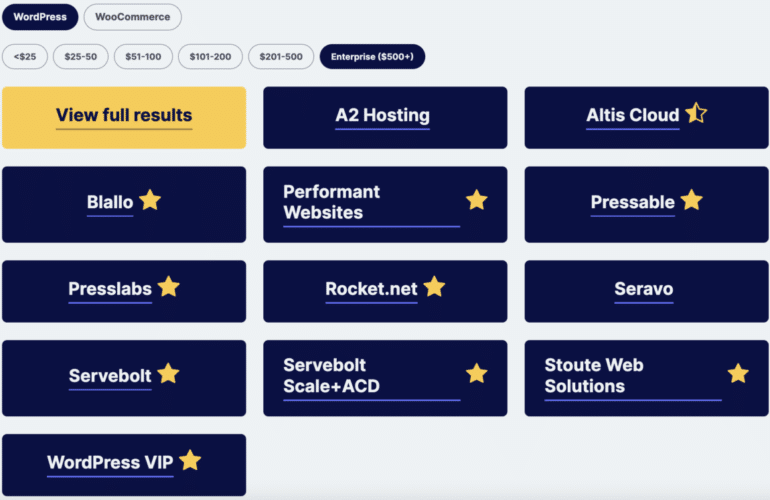
Task: Choose the $25-50 price filter
Action: pos(81,57)
